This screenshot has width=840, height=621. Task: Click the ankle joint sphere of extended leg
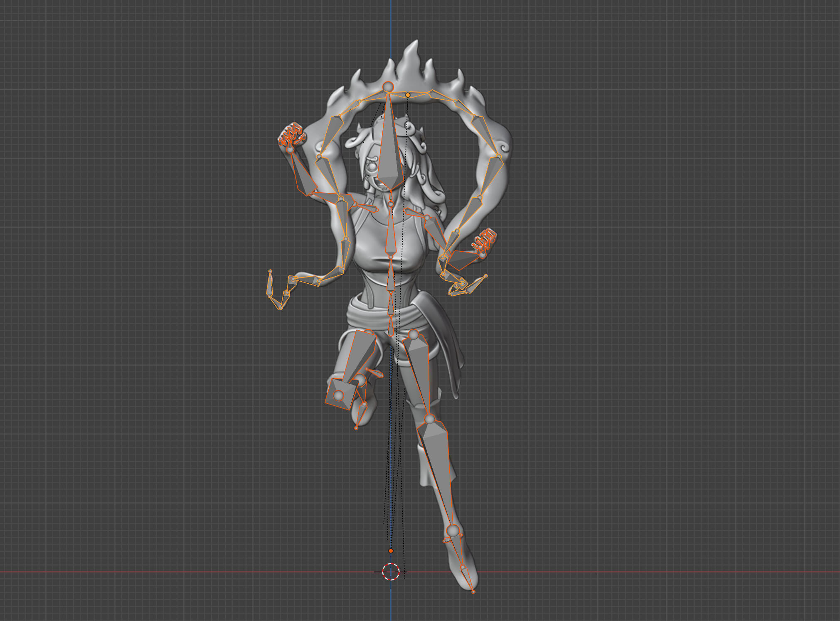[453, 530]
